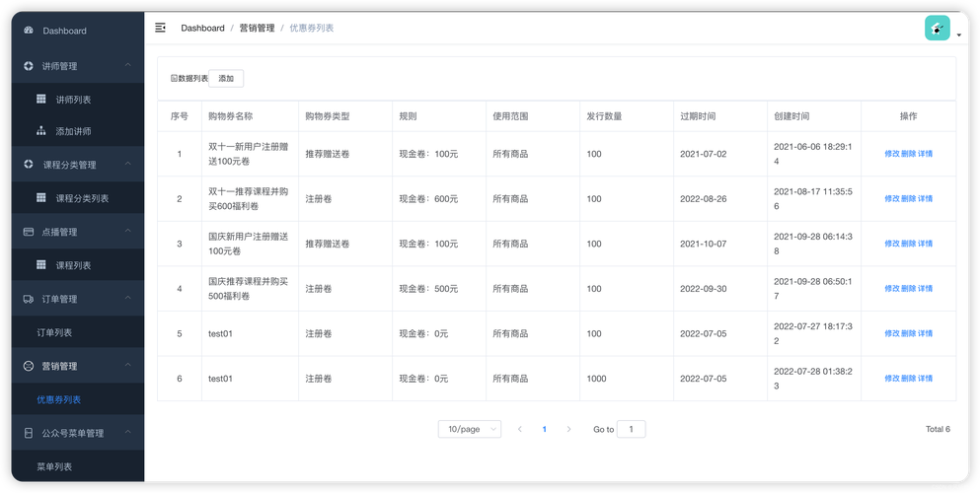Open the 10/page size dropdown
The height and width of the screenshot is (493, 980).
pyautogui.click(x=470, y=429)
